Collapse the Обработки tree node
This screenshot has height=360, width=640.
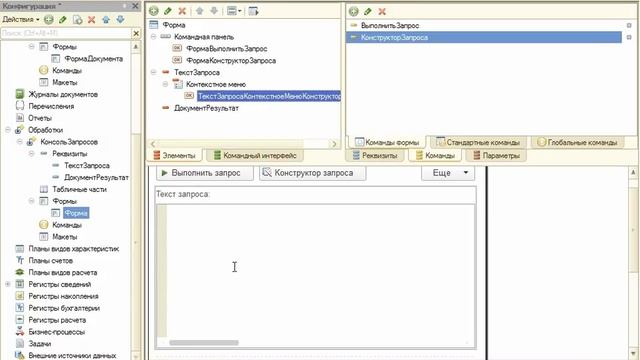tap(8, 130)
